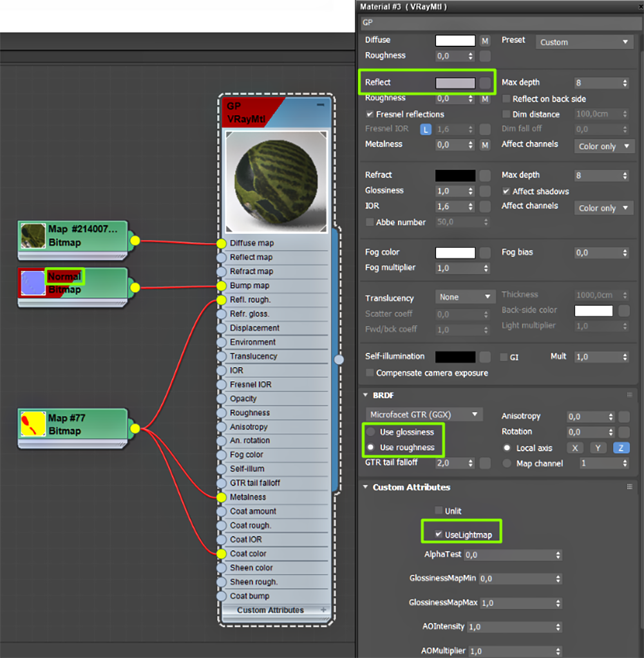Toggle the UseLightmap checkbox
Viewport: 644px width, 658px height.
(x=439, y=534)
